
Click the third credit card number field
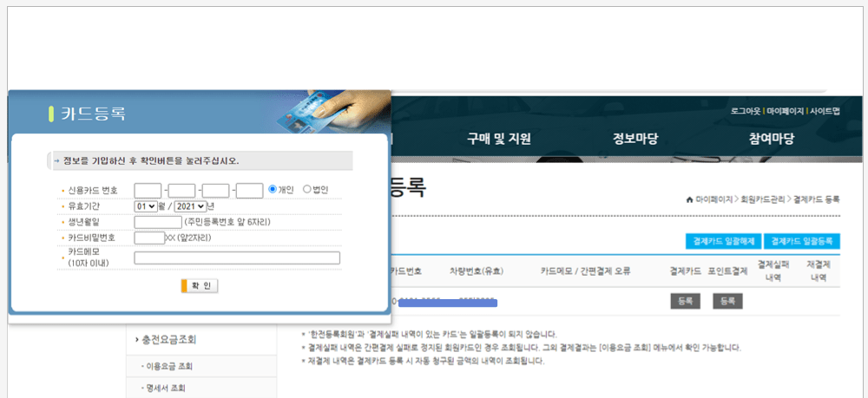coord(215,191)
